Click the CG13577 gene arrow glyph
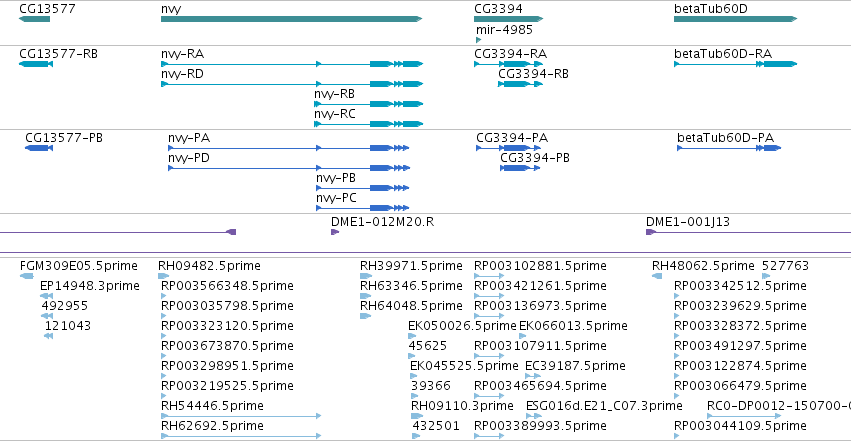 click(x=34, y=19)
